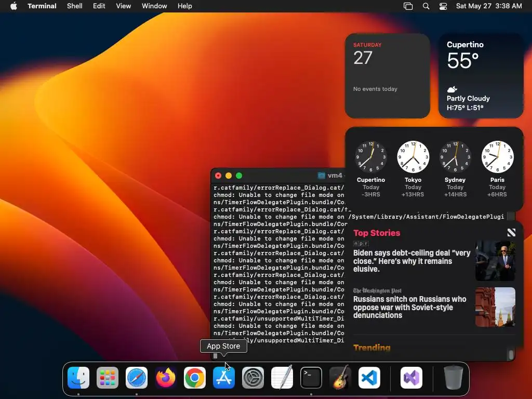Click the Trending section heading
The image size is (532, 399).
(x=372, y=348)
